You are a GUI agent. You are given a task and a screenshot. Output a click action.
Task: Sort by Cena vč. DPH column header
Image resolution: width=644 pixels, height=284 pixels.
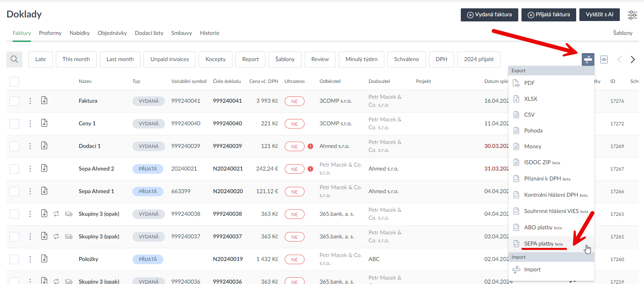tap(263, 81)
